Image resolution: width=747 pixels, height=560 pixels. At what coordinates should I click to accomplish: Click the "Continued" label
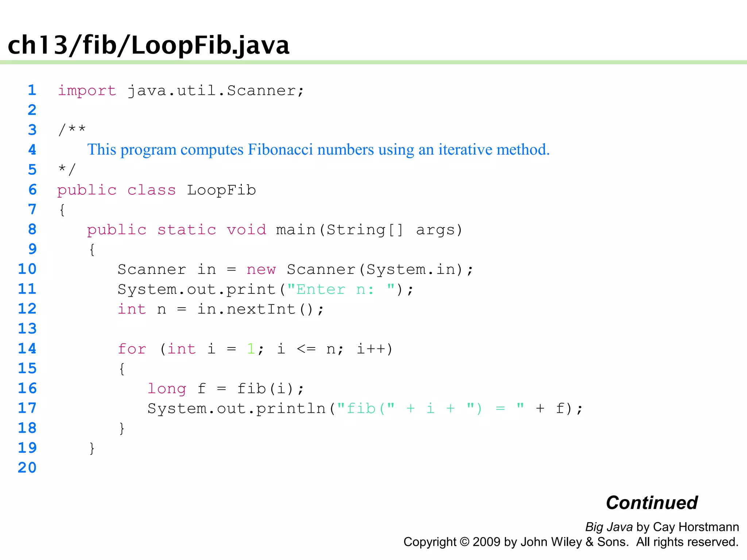click(x=652, y=503)
